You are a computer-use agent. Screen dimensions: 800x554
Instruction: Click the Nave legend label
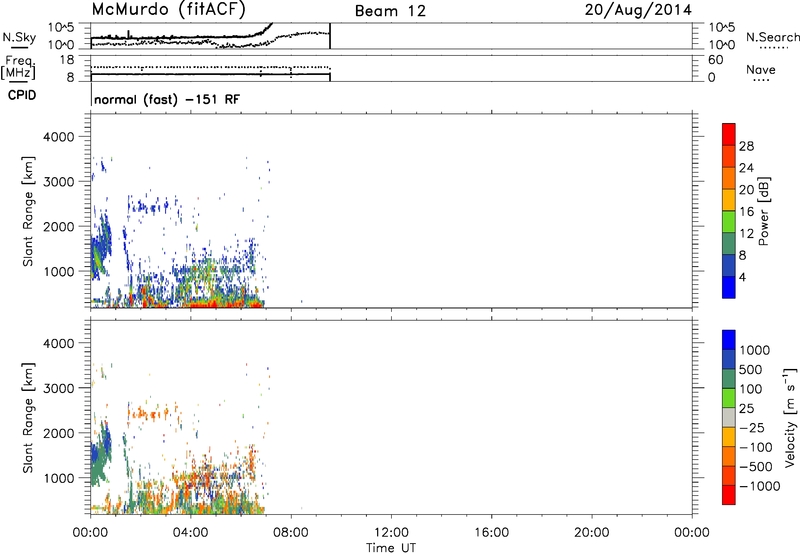[761, 69]
